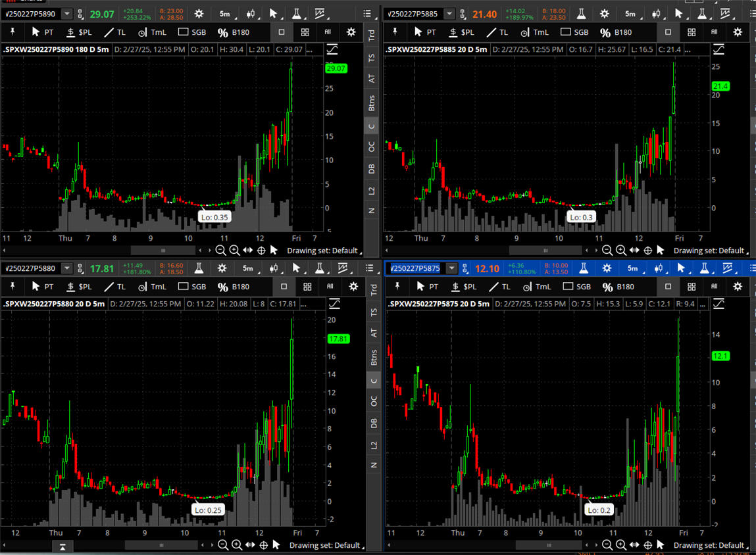Click the symbol link chain icon for P5875
Viewport: 756px width, 555px height.
[x=465, y=268]
